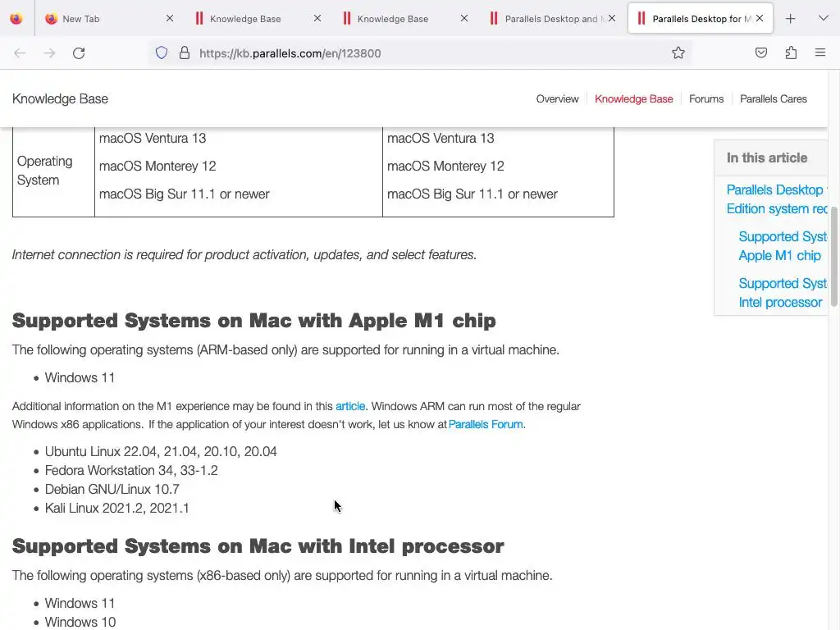Open the Save to Pocket icon
840x630 pixels.
click(x=760, y=52)
